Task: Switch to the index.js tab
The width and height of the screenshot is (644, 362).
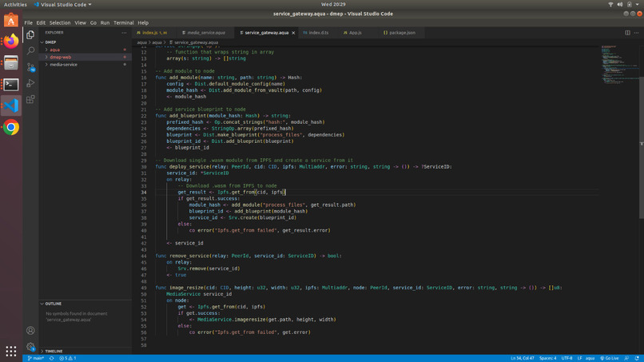Action: [x=154, y=33]
